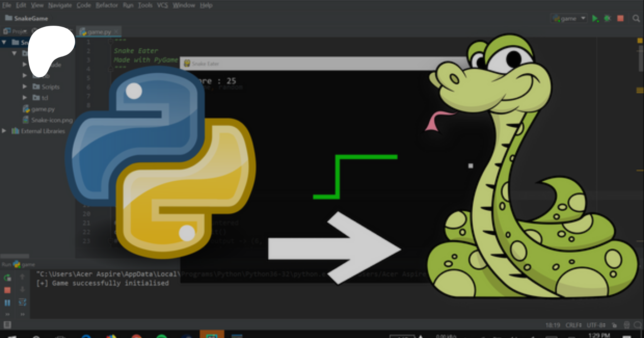The height and width of the screenshot is (338, 644).
Task: Change UTF-8 encoding in status bar
Action: pos(596,325)
